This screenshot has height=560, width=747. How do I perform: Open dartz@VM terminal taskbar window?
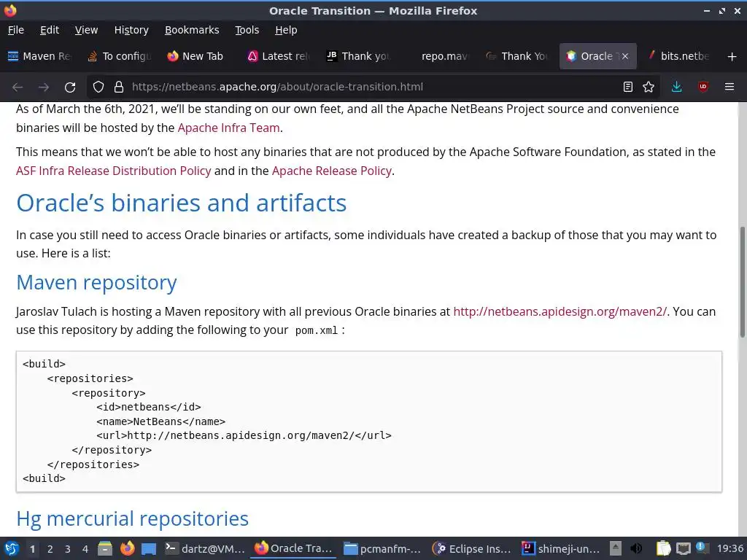click(205, 548)
